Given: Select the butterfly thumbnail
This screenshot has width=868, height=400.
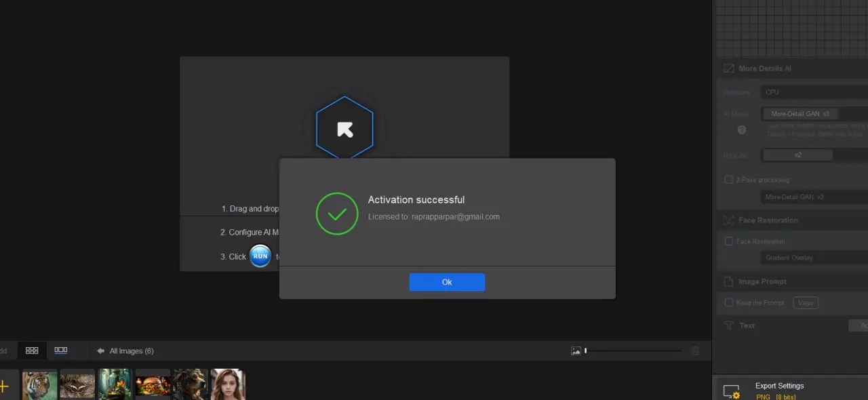Looking at the screenshot, I should coord(78,384).
